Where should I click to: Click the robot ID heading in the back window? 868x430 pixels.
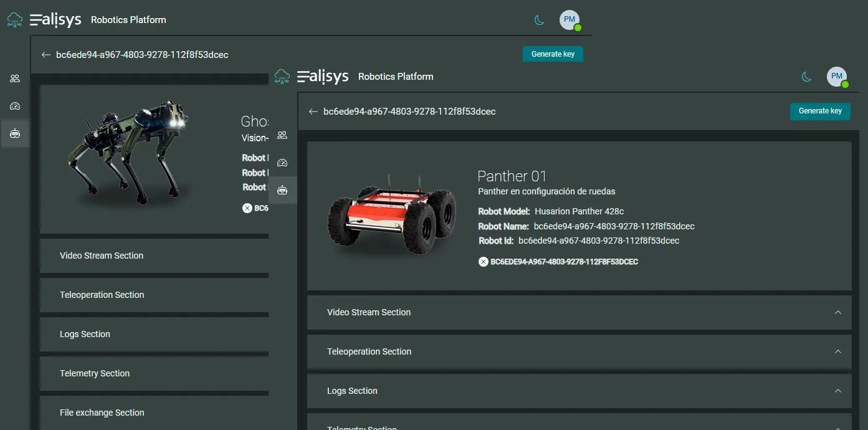pyautogui.click(x=142, y=55)
